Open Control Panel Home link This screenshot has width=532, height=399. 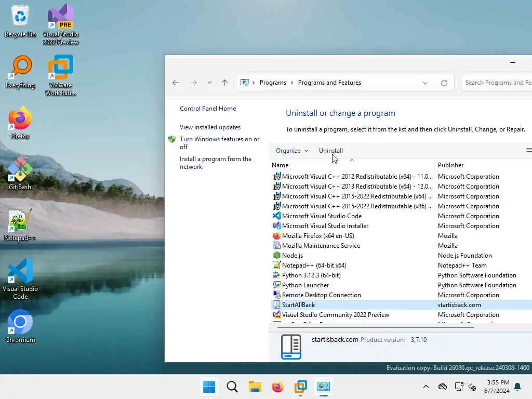(208, 109)
